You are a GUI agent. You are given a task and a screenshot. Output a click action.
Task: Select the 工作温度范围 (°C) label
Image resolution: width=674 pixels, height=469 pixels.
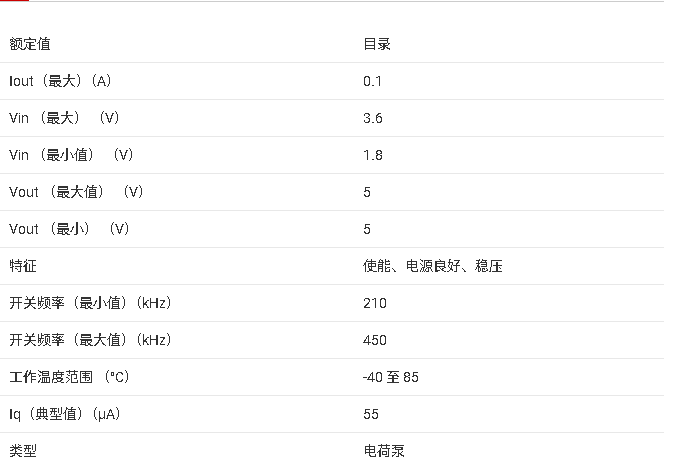coord(69,377)
